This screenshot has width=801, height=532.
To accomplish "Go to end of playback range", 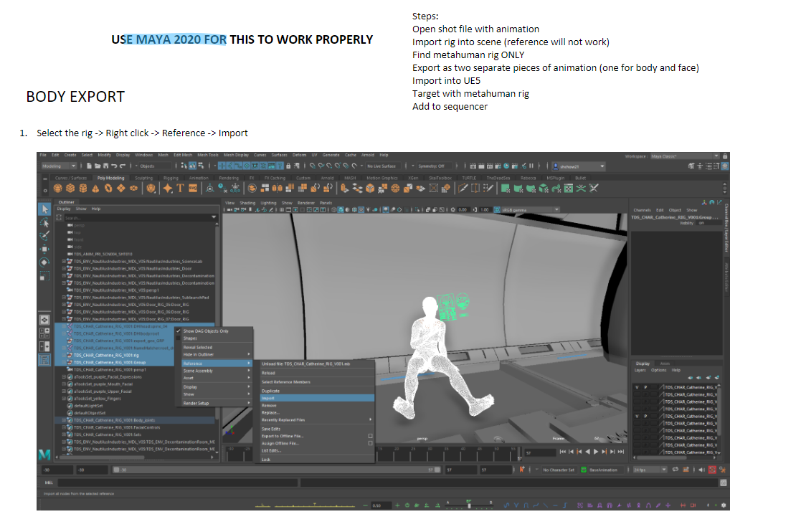I will tap(621, 452).
